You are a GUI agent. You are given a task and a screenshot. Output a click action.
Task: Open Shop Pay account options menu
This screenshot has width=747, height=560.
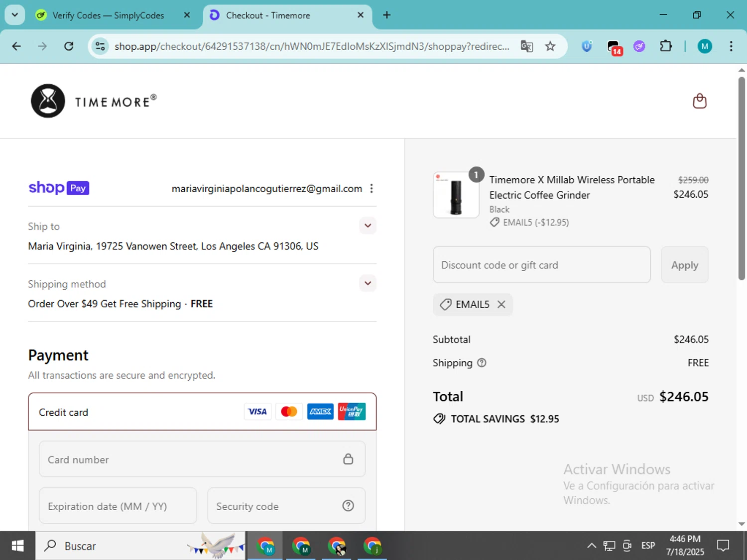[x=372, y=189]
